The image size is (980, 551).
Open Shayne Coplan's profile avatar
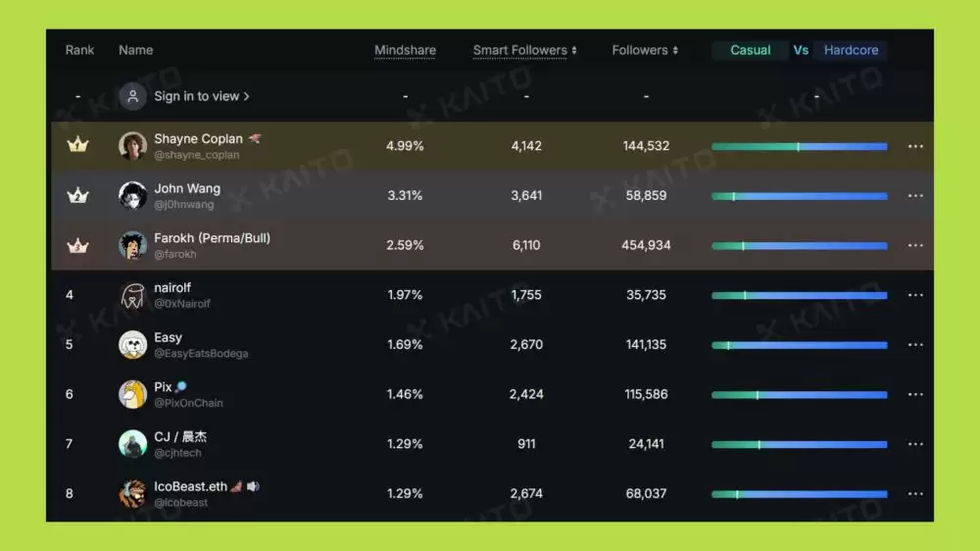click(x=132, y=146)
